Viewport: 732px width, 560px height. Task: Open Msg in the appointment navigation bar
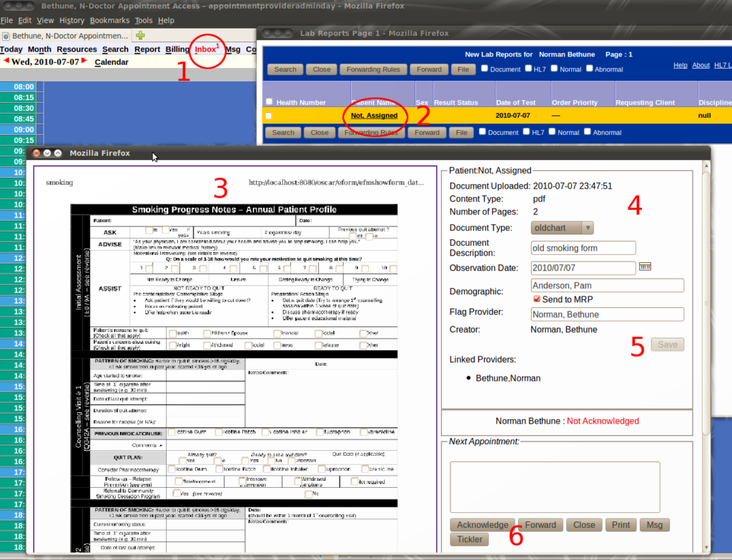[x=233, y=49]
